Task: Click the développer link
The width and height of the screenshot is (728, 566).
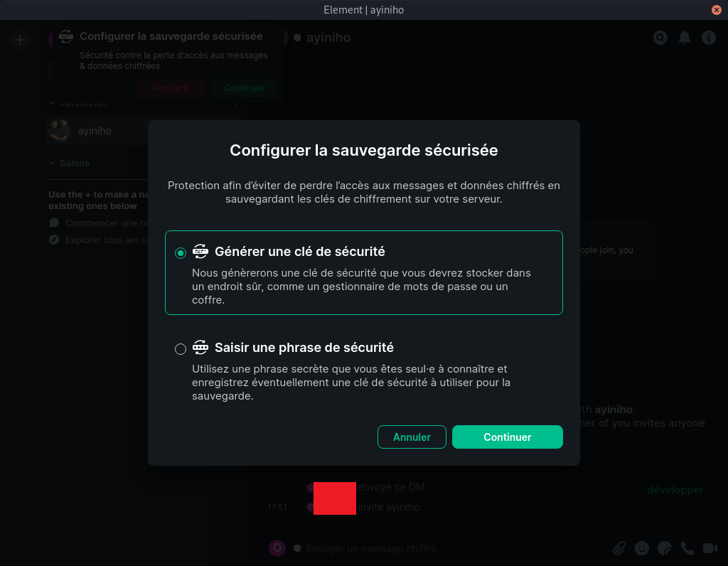Action: pos(675,490)
